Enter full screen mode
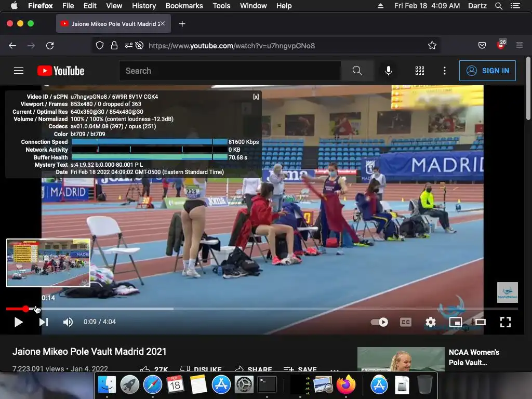Screen dimensions: 532x399 click(x=506, y=322)
